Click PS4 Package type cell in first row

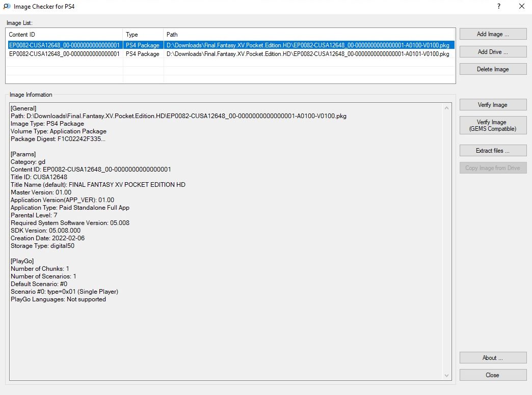(143, 45)
